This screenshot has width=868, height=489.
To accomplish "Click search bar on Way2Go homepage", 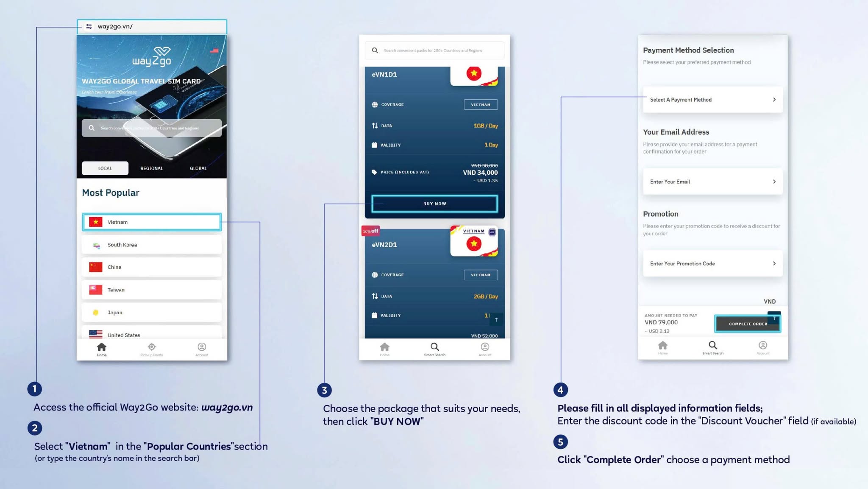I will (152, 128).
